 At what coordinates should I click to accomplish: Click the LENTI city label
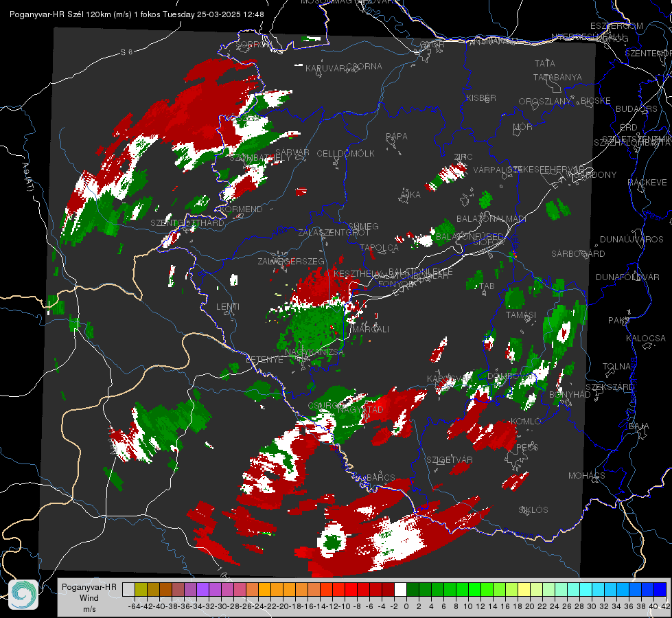228,307
